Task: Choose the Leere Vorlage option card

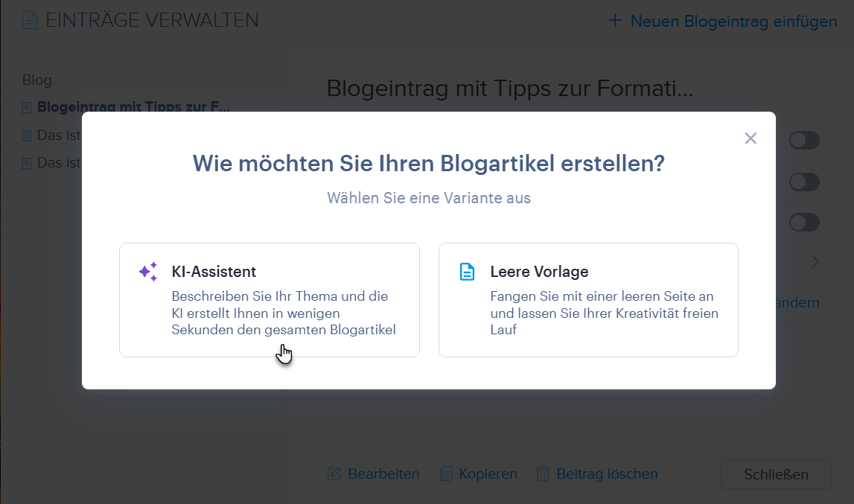Action: click(x=588, y=300)
